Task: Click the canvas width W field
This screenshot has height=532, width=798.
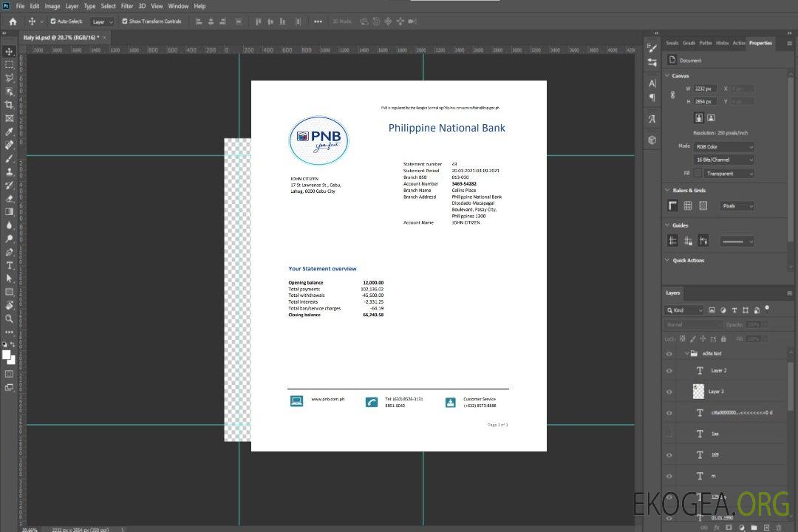Action: 706,89
